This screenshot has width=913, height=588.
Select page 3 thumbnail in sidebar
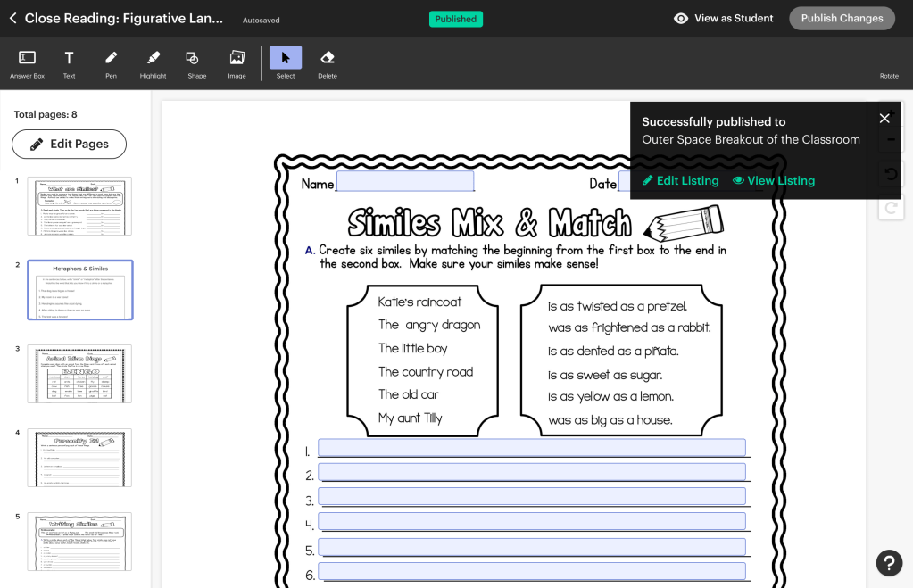coord(79,374)
